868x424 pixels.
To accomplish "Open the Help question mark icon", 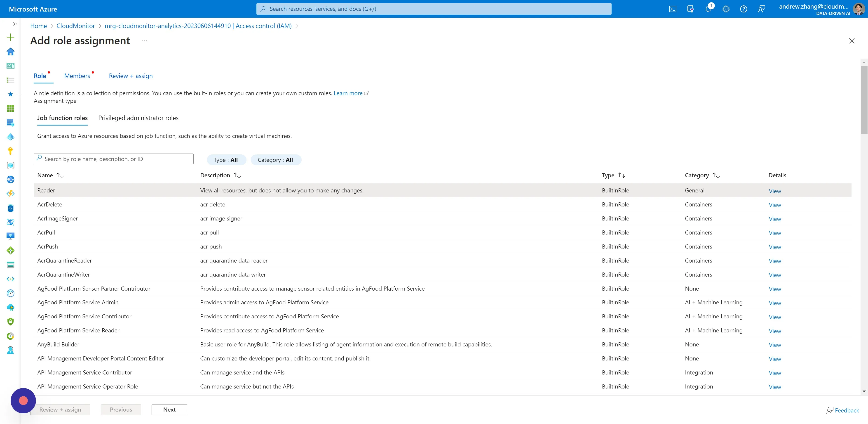I will 743,9.
